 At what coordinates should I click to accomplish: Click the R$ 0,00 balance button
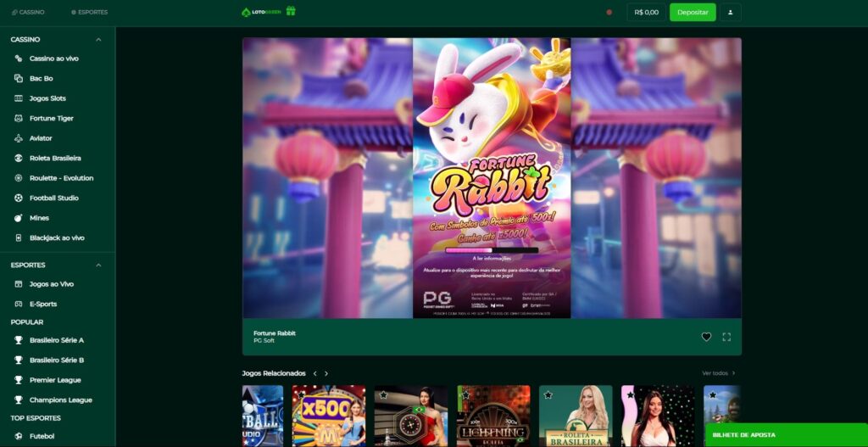(x=646, y=12)
